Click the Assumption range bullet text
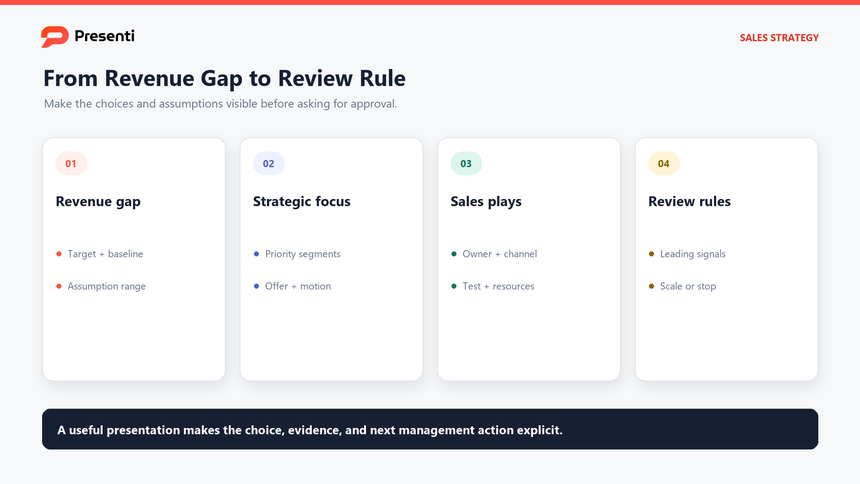860x484 pixels. pyautogui.click(x=106, y=286)
